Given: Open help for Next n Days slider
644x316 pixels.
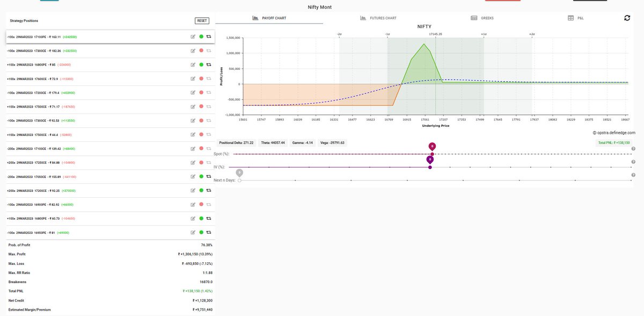Looking at the screenshot, I should pos(633,175).
